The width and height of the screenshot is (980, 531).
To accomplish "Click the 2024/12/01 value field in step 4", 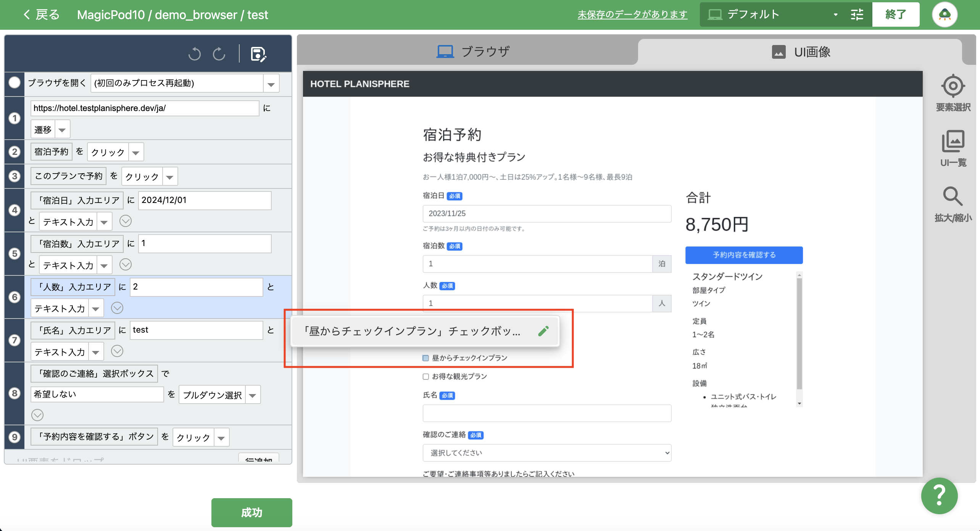I will (205, 200).
